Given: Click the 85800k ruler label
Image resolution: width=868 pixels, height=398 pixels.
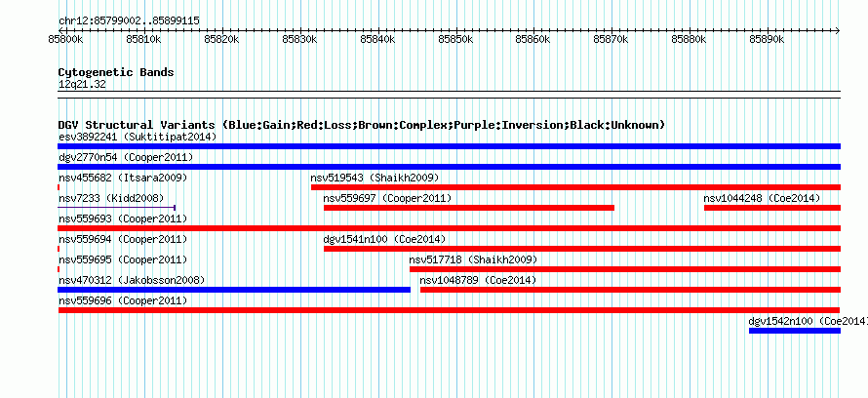Looking at the screenshot, I should point(66,39).
